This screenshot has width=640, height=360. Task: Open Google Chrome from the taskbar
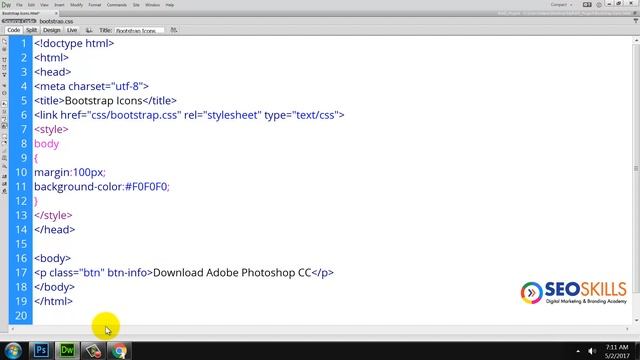[119, 351]
